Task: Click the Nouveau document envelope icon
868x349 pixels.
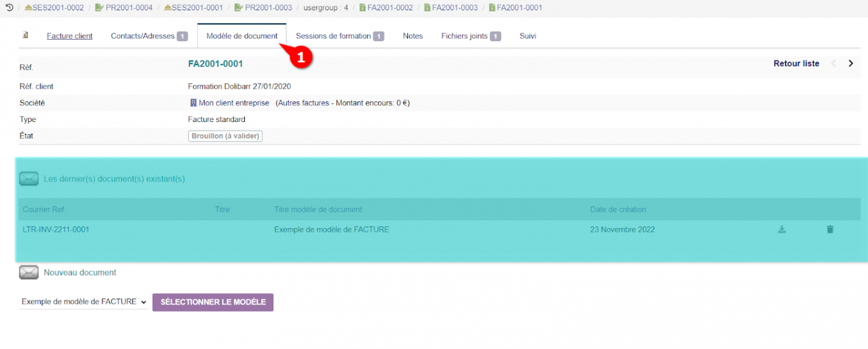Action: (x=29, y=273)
